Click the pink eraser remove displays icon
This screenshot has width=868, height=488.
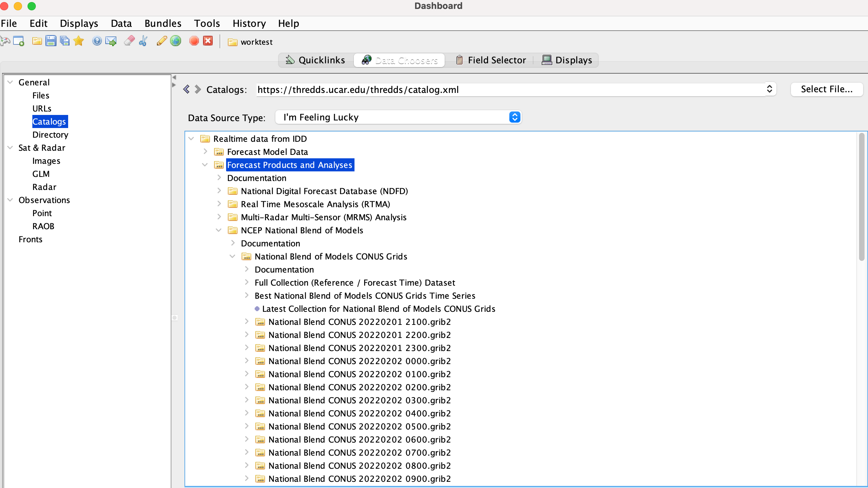129,41
